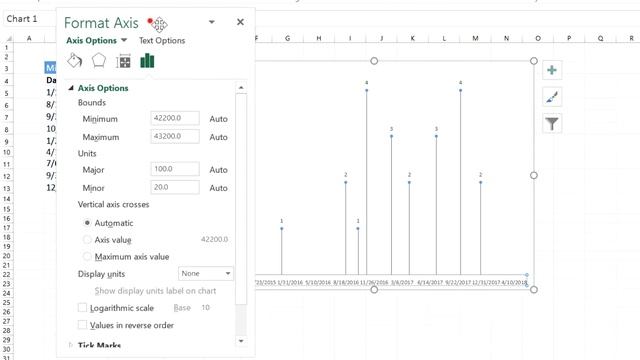Click the Format Axis pane title
This screenshot has width=640, height=360.
point(101,23)
